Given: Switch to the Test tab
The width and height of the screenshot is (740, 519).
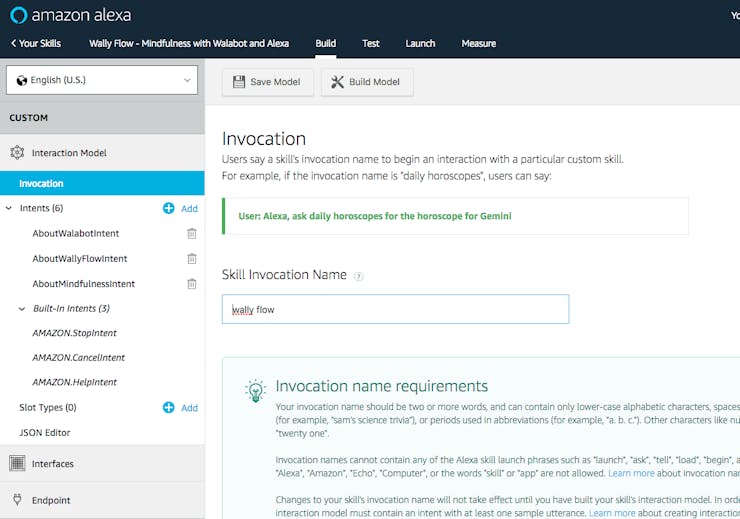Looking at the screenshot, I should 371,43.
